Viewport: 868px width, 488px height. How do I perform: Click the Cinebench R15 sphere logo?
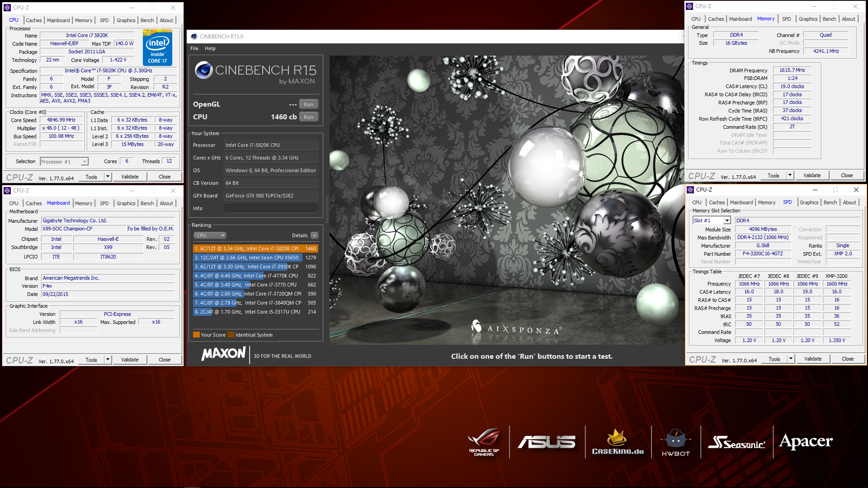coord(204,70)
